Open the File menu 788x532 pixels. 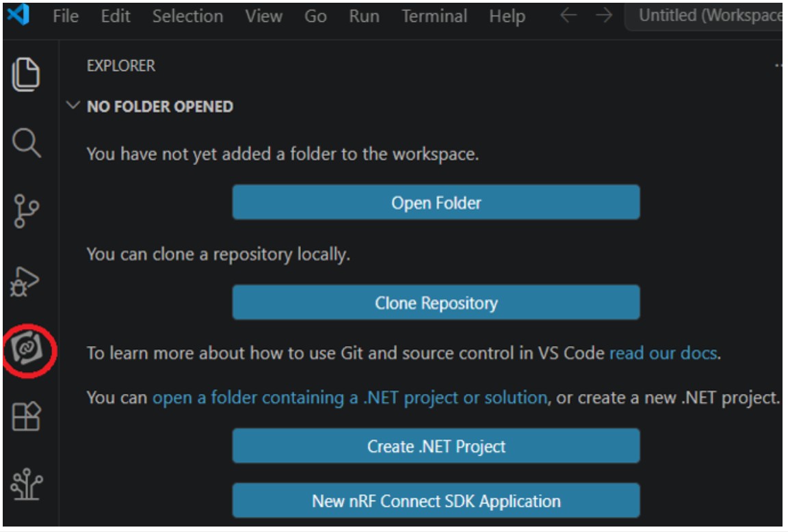tap(66, 16)
